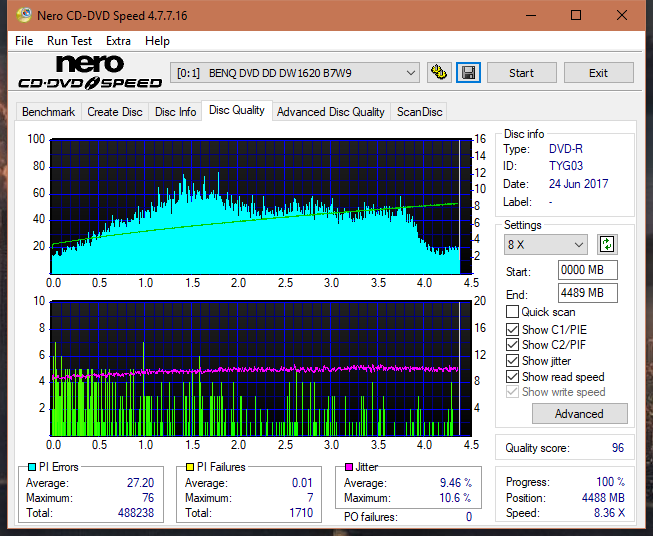Screen dimensions: 653x536
Task: Click the refresh speed settings icon
Action: pyautogui.click(x=607, y=244)
